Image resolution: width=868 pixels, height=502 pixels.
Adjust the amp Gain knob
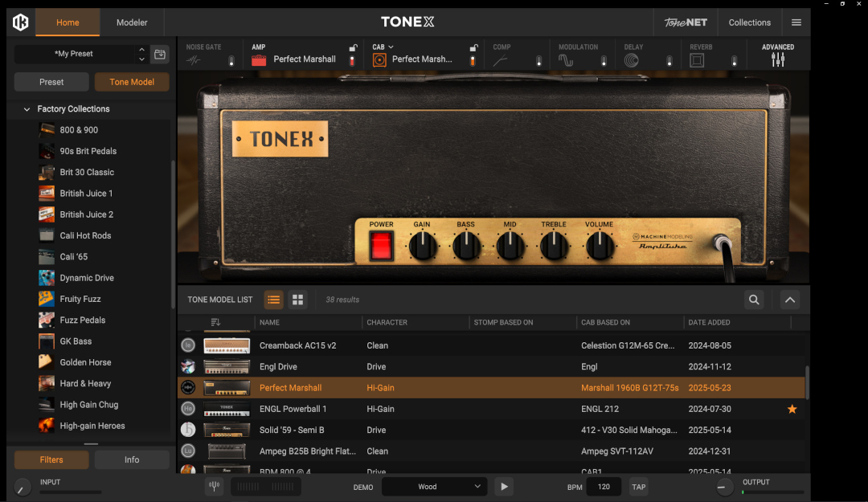(x=423, y=246)
